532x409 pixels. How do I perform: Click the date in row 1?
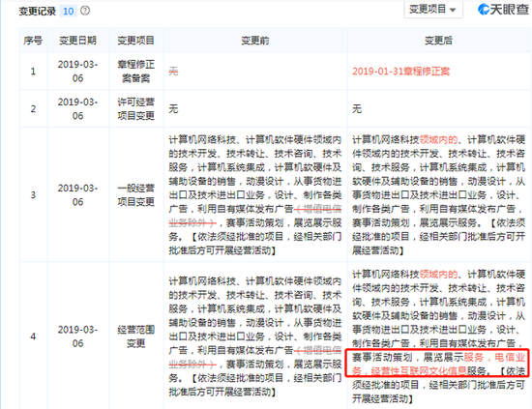click(x=77, y=72)
